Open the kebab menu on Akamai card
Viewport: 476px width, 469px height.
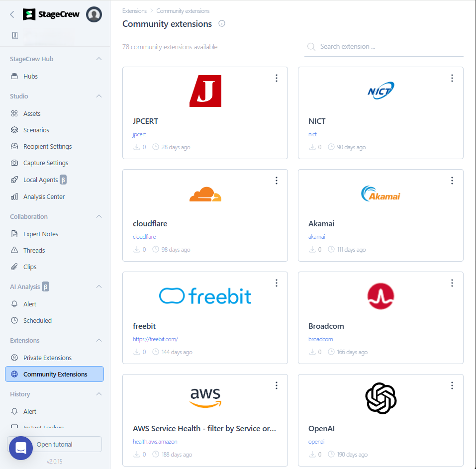(x=452, y=181)
